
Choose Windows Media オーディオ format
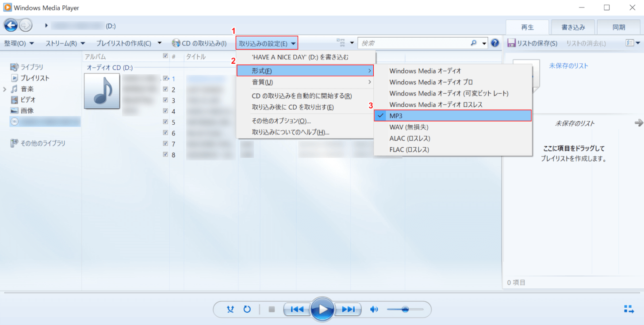(453, 71)
